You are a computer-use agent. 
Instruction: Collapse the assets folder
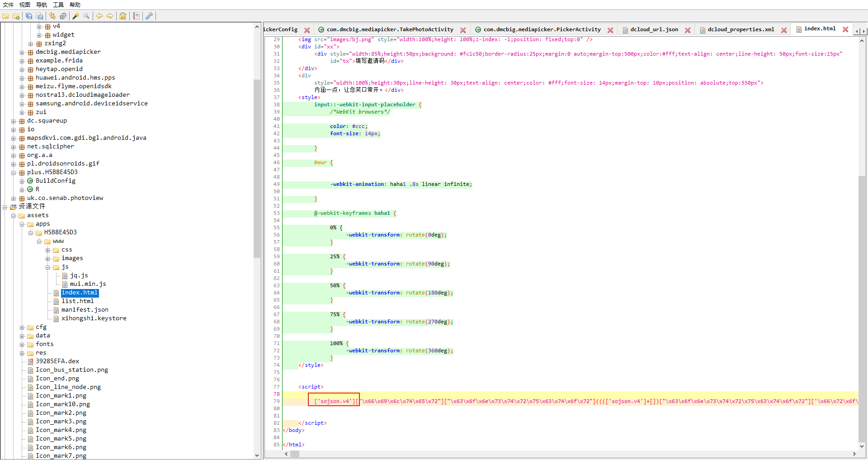14,216
